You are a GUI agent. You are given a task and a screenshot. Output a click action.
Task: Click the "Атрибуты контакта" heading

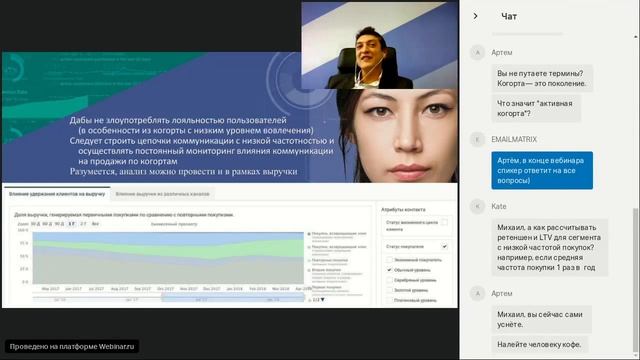tap(403, 209)
